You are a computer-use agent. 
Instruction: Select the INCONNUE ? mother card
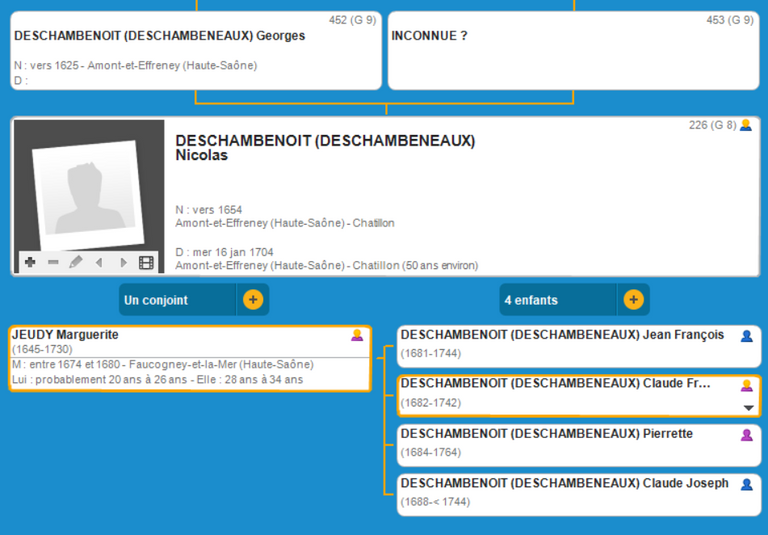(x=573, y=51)
